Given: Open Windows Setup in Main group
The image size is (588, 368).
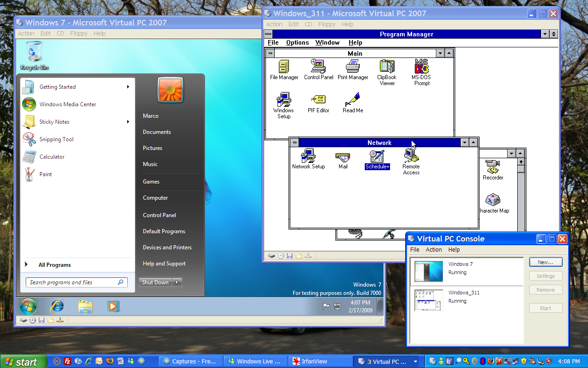Looking at the screenshot, I should (x=284, y=106).
